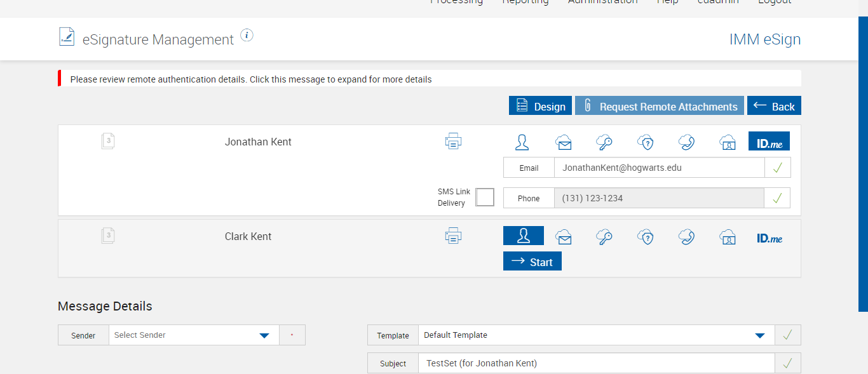Click the info icon beside eSignature Management
Image resolution: width=868 pixels, height=374 pixels.
tap(247, 36)
